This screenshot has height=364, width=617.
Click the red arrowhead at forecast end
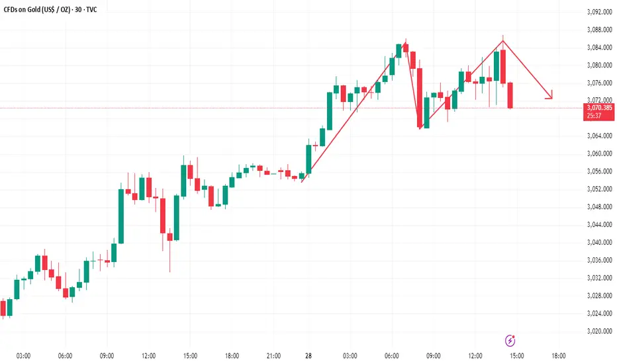click(x=549, y=95)
